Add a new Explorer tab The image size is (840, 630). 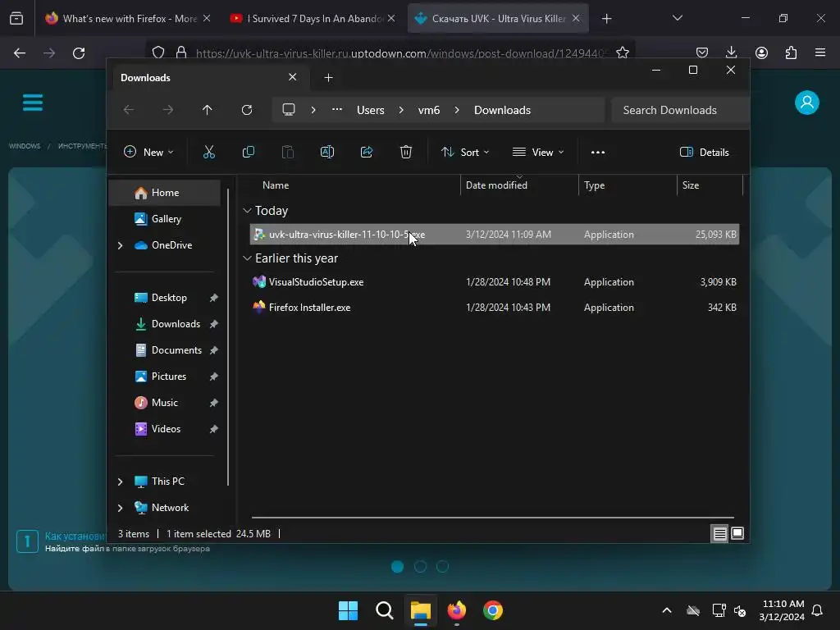(x=328, y=78)
